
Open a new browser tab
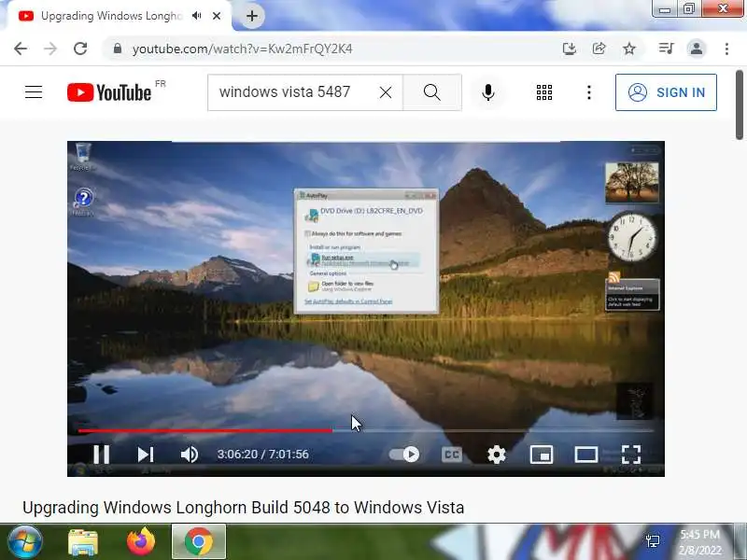[252, 16]
